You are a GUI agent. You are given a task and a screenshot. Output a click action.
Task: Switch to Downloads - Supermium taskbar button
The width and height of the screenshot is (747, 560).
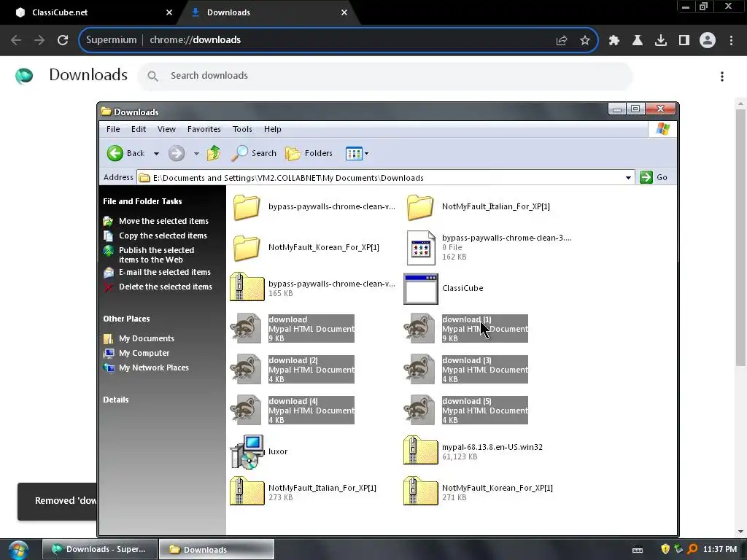(99, 550)
